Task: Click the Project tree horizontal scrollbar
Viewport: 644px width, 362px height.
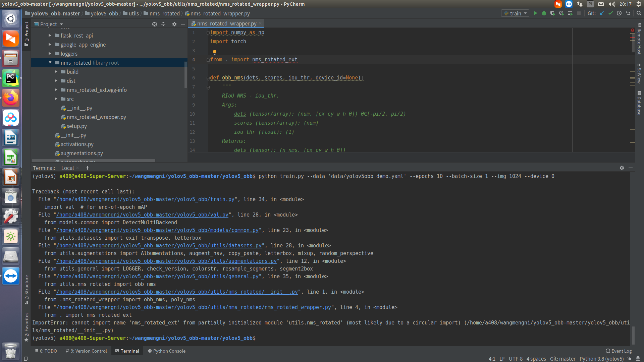Action: 94,161
